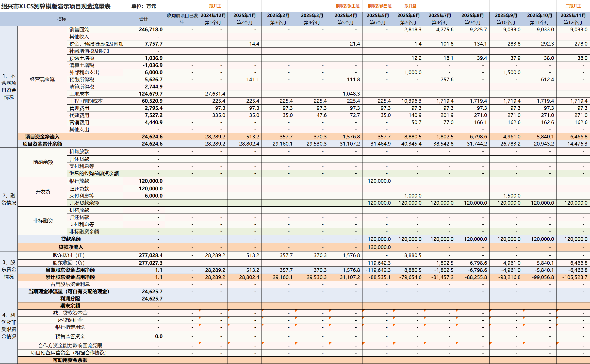Click the 一期取得施工证 milestone annotation
Image resolution: width=590 pixels, height=364 pixels.
coord(346,6)
